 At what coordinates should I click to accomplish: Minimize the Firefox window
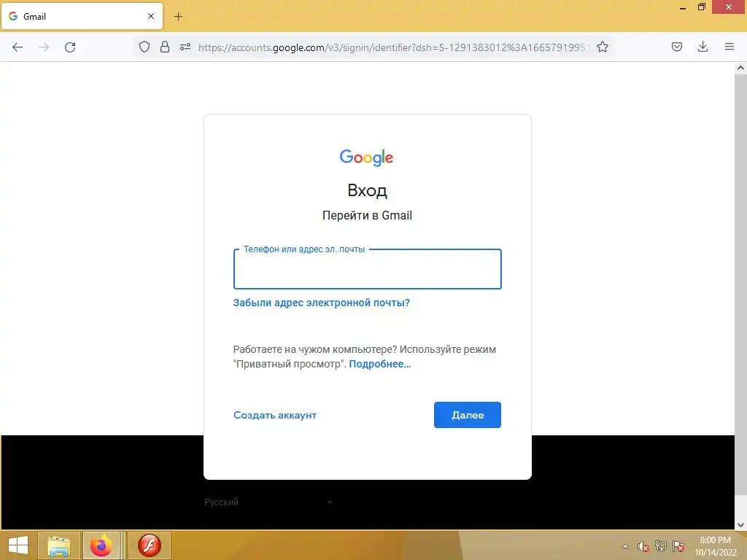pos(683,7)
